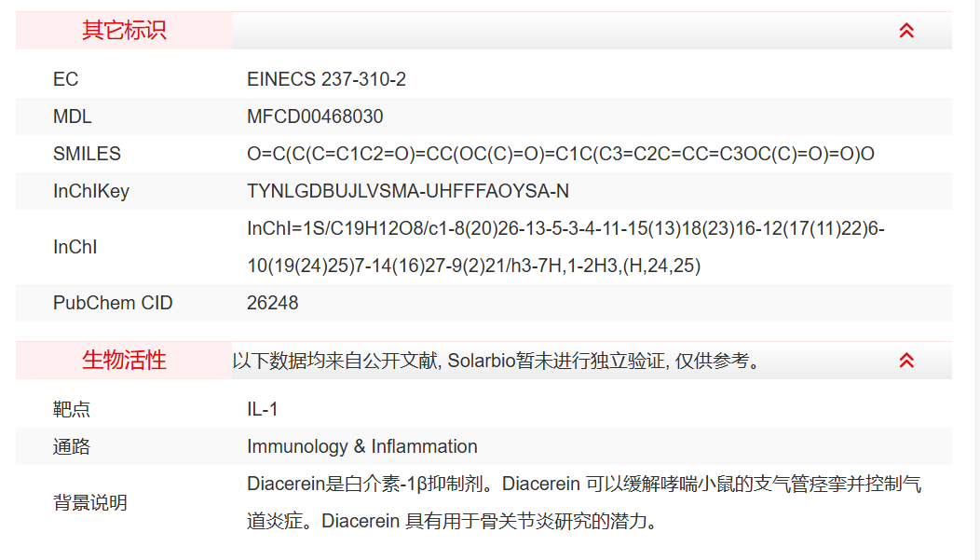Click the 靶点 row label

pyautogui.click(x=72, y=409)
